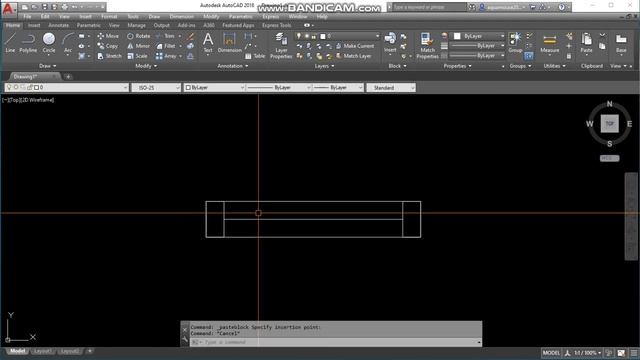Viewport: 640px width, 360px height.
Task: Add a new drawing tab with plus
Action: [x=68, y=77]
